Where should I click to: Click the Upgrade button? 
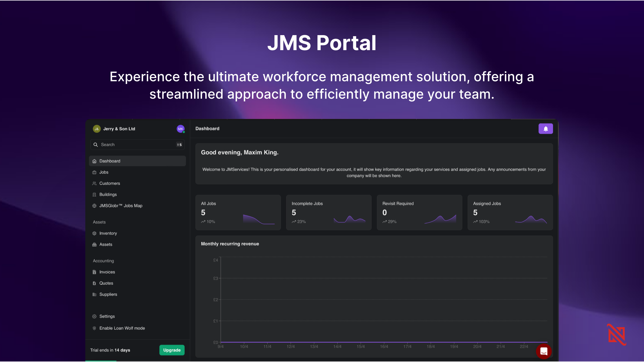172,350
